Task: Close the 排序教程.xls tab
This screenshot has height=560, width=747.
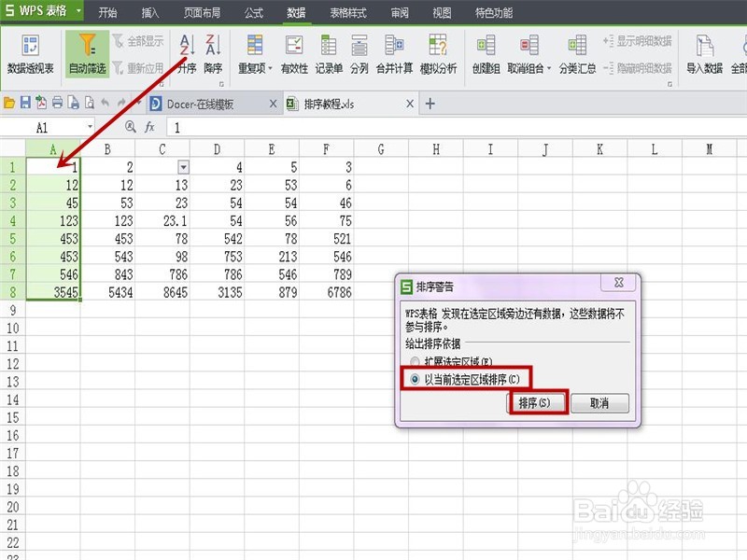Action: click(x=410, y=104)
